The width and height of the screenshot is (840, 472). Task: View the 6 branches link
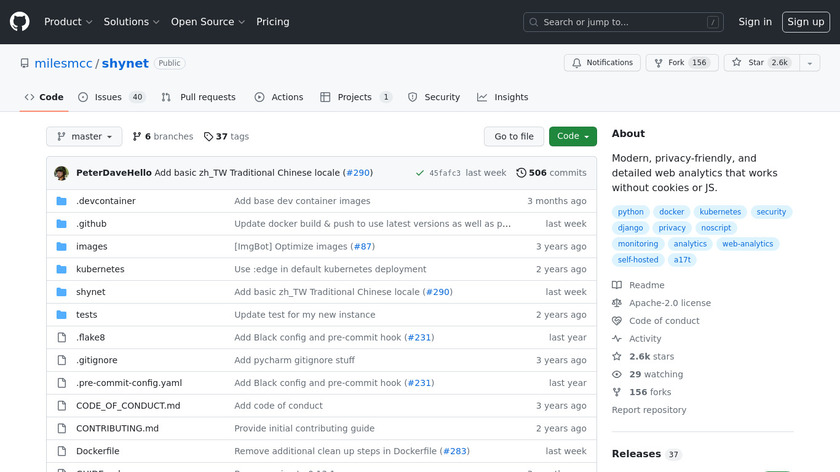pos(163,137)
